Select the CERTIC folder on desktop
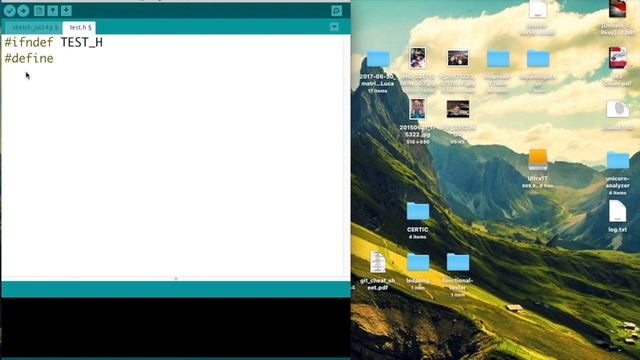640x360 pixels. [x=418, y=212]
